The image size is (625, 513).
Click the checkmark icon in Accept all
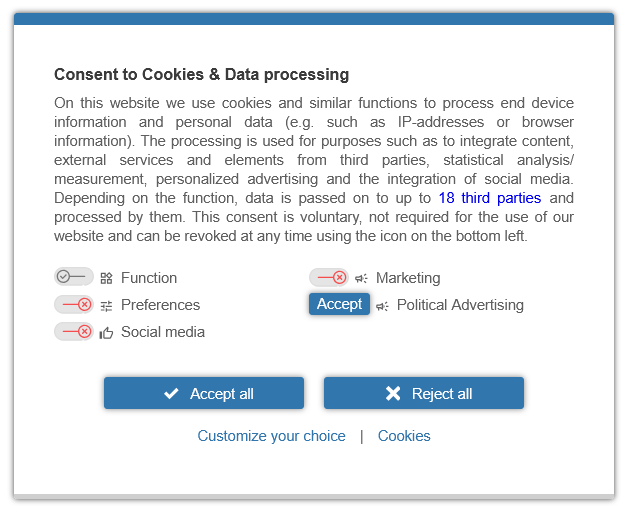171,393
